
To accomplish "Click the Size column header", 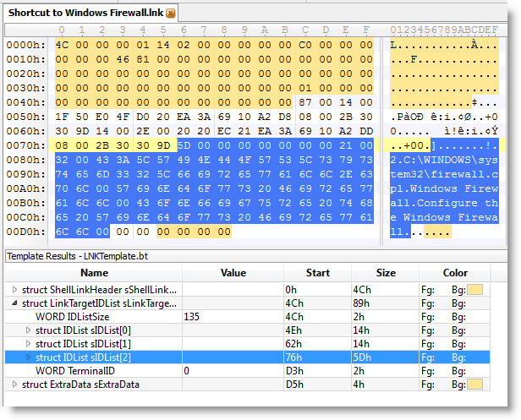I will click(x=385, y=273).
